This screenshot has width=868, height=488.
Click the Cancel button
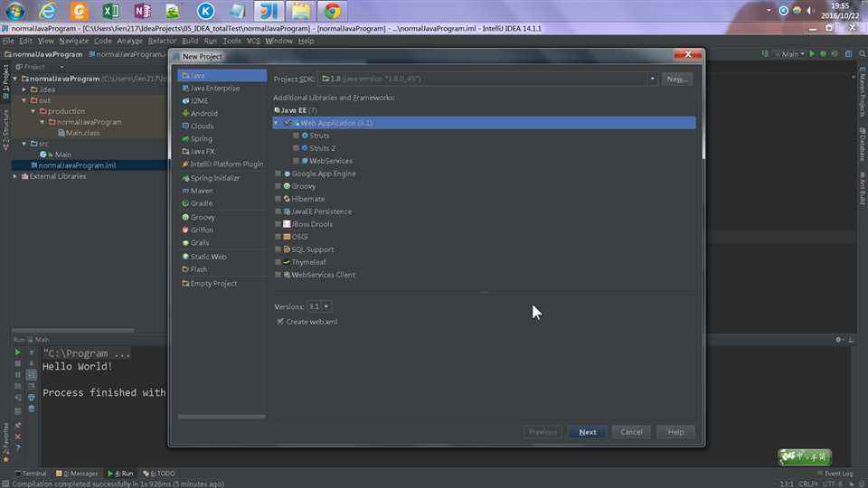[x=631, y=432]
